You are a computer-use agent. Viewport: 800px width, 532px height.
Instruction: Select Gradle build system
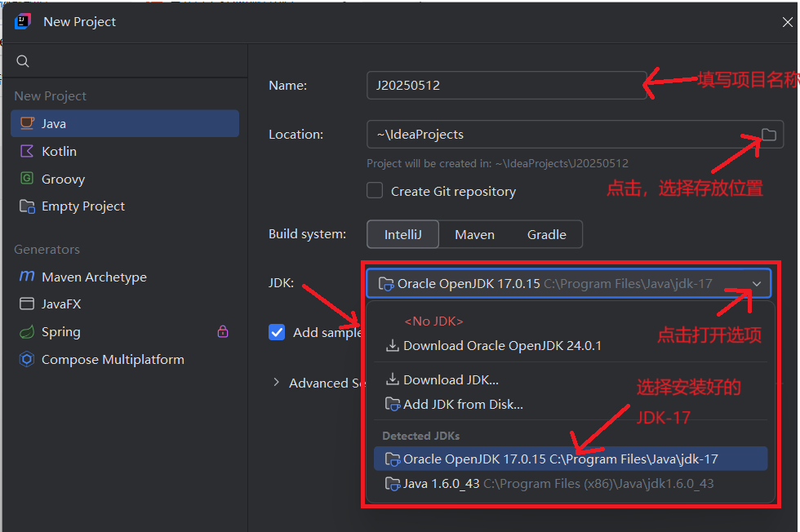(546, 234)
